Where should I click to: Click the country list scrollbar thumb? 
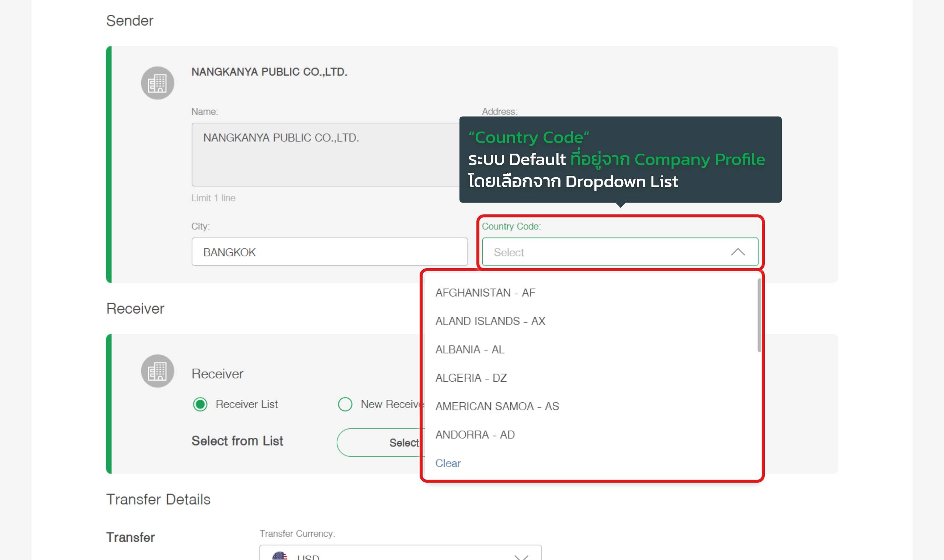pyautogui.click(x=759, y=315)
